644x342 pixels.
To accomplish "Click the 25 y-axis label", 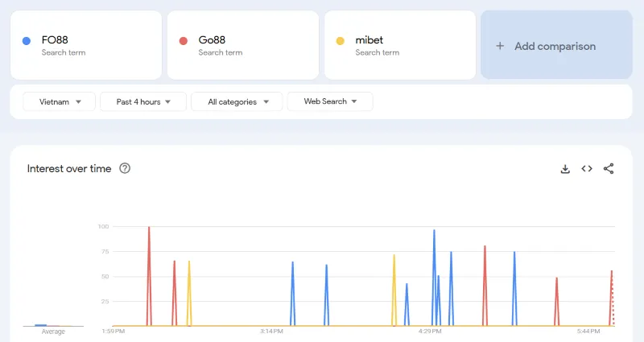I will (x=105, y=302).
